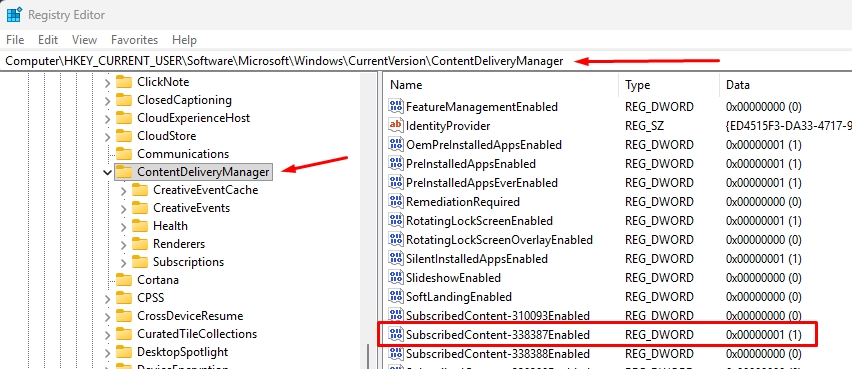Collapse the ContentDeliveryManager key

pos(107,172)
